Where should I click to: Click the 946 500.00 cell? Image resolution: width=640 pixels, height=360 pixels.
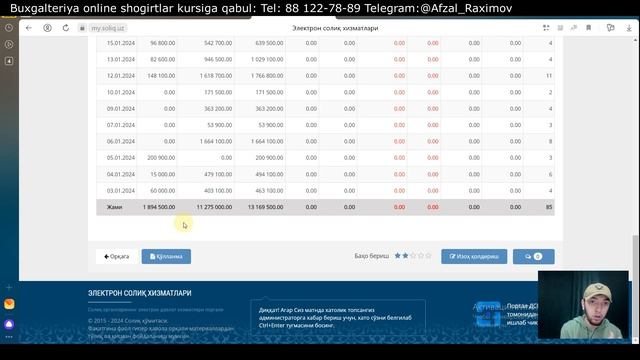coord(218,59)
